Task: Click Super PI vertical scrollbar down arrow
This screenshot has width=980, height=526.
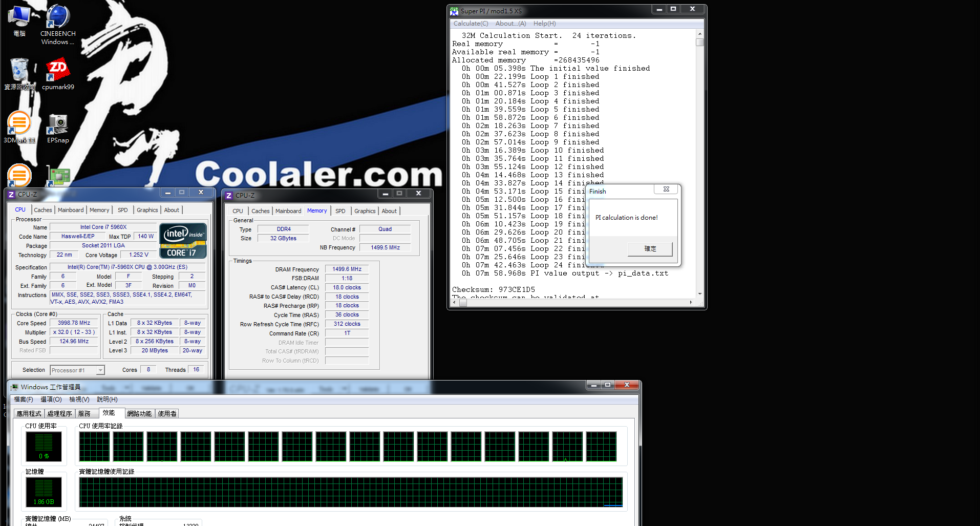Action: click(700, 294)
